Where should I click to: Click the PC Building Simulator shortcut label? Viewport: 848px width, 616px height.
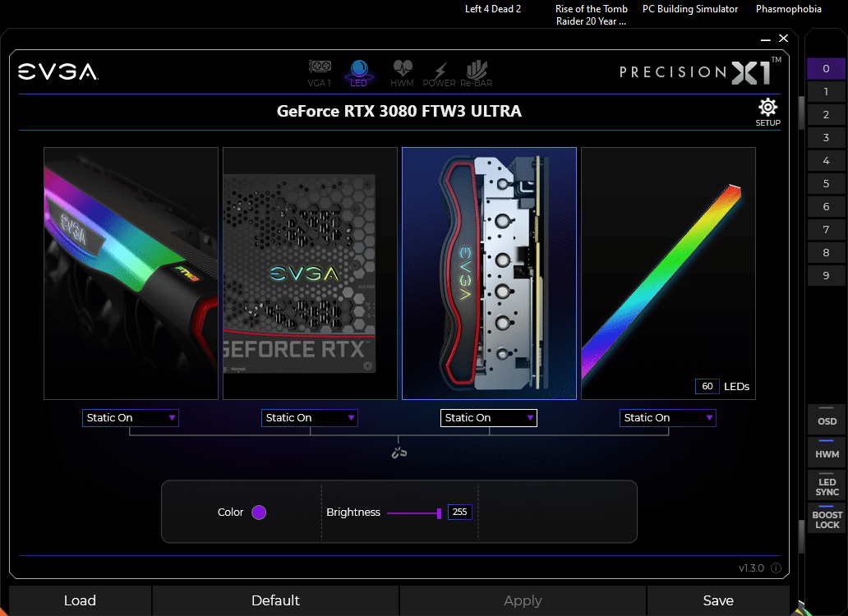click(690, 9)
